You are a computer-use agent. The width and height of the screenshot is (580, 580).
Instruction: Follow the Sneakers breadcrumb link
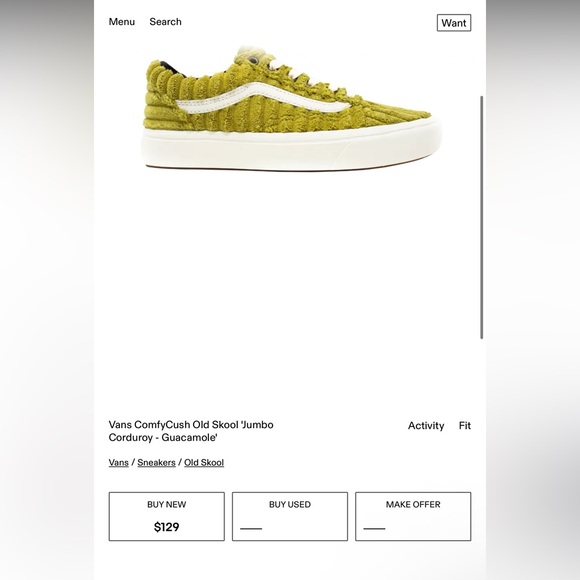pos(156,462)
